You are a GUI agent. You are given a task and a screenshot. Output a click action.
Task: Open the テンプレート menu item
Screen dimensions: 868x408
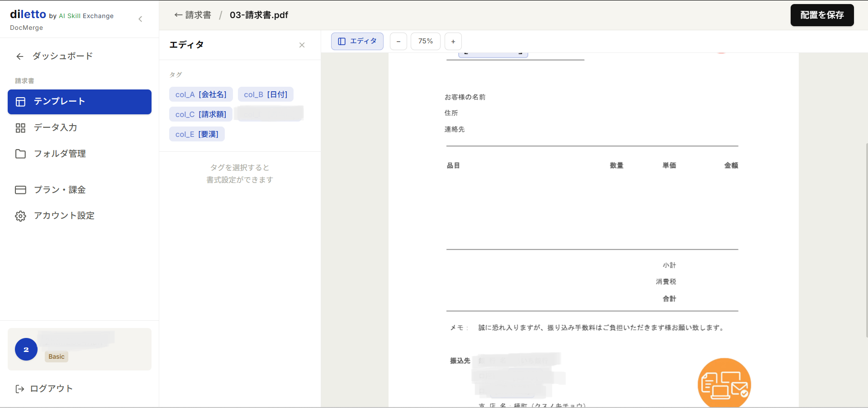tap(80, 102)
